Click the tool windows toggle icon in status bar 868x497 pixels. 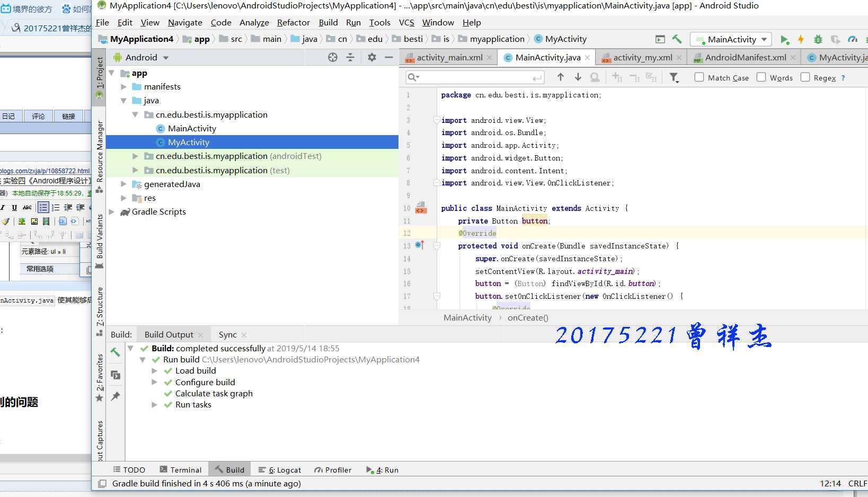pos(102,483)
